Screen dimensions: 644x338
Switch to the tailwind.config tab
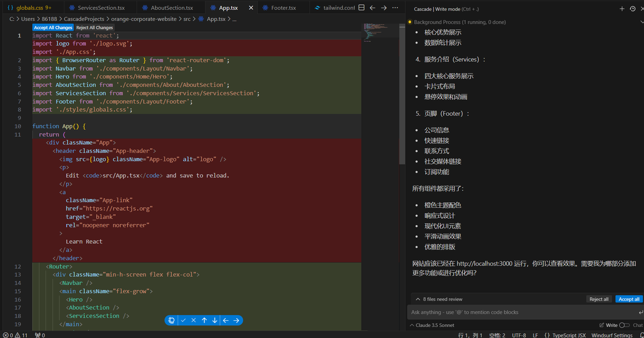[333, 8]
